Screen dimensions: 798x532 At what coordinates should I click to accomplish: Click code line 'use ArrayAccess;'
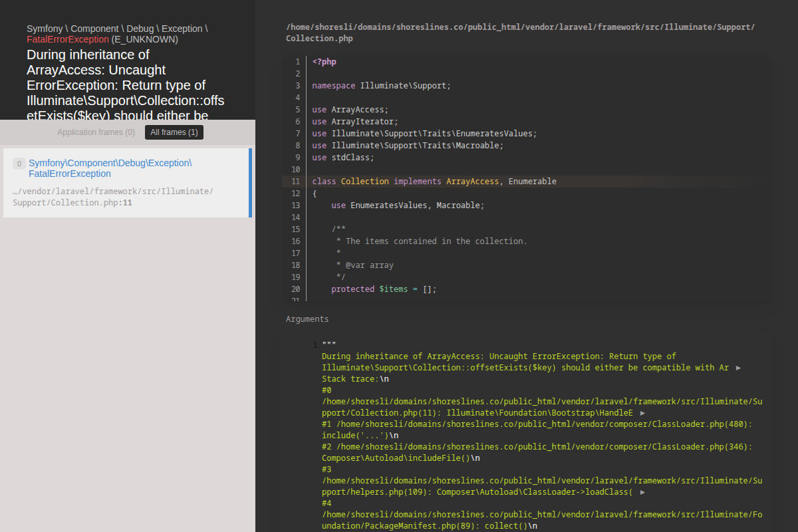pos(350,110)
